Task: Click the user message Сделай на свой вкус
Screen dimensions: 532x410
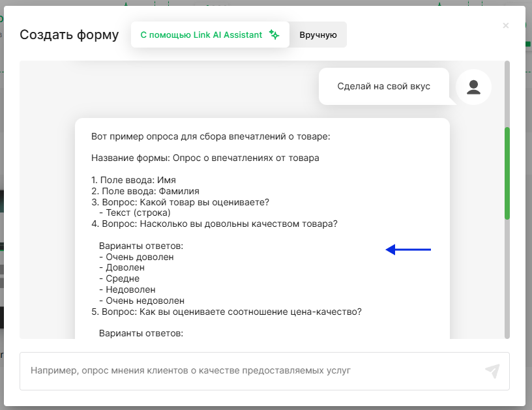Action: coord(384,86)
